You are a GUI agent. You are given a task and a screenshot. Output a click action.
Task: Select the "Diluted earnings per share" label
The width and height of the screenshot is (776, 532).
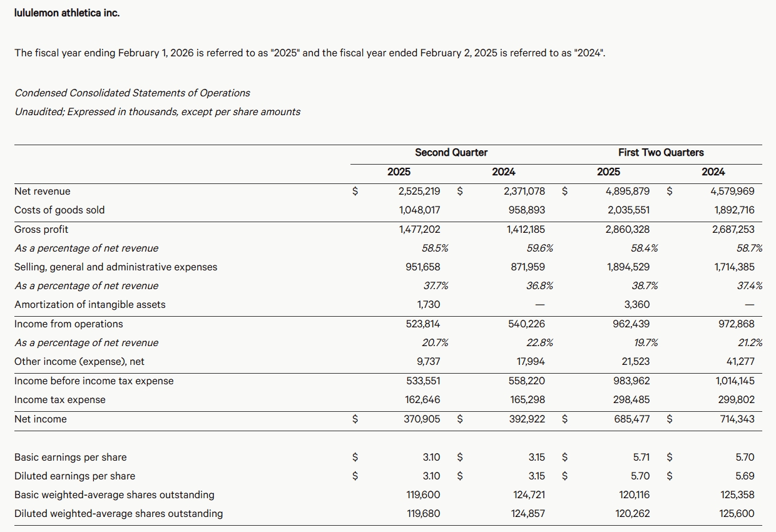(x=75, y=476)
